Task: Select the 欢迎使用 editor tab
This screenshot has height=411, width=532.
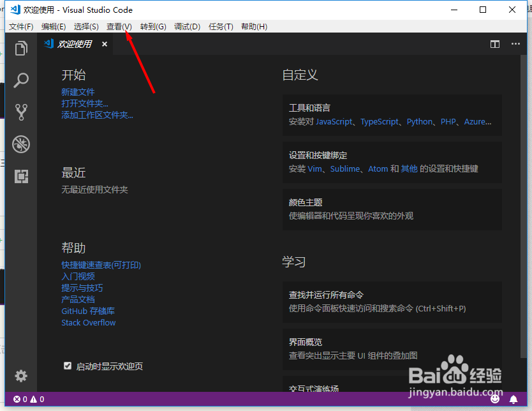Action: (x=75, y=44)
